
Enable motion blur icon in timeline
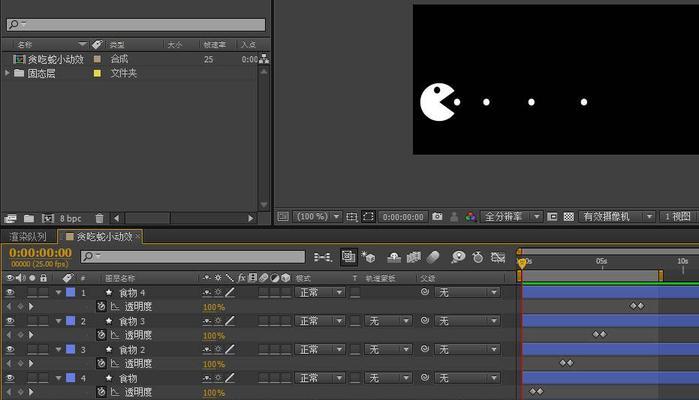click(433, 257)
